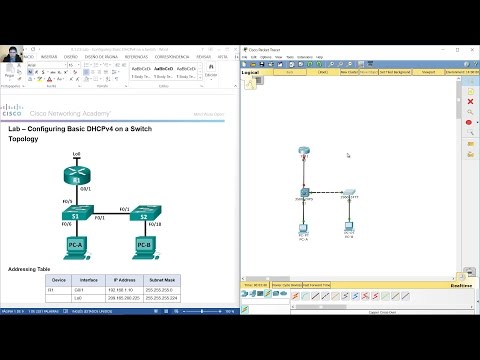The width and height of the screenshot is (480, 360).
Task: Click Power Cycle Devices button
Action: [x=287, y=285]
